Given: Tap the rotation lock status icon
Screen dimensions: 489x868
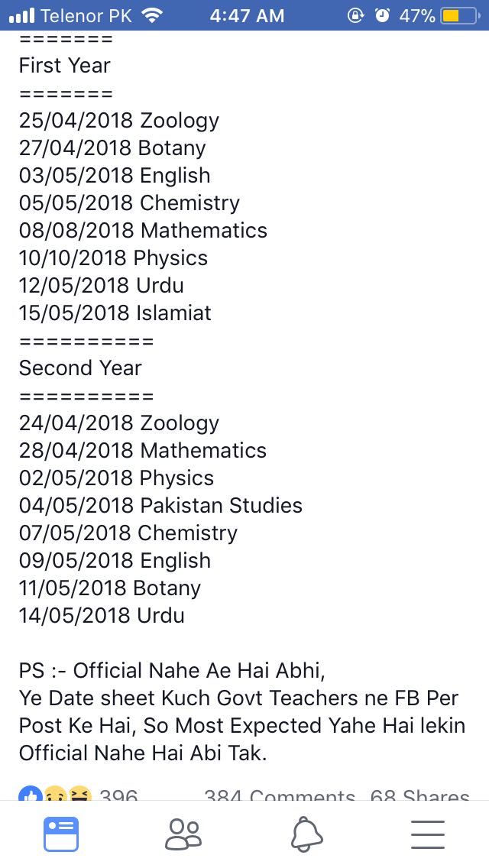Looking at the screenshot, I should (x=355, y=15).
